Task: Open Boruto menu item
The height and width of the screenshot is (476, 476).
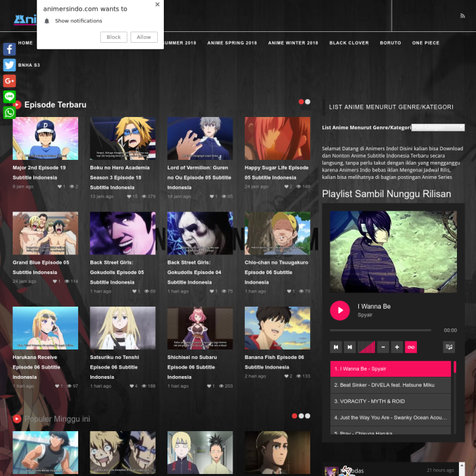Action: (390, 43)
